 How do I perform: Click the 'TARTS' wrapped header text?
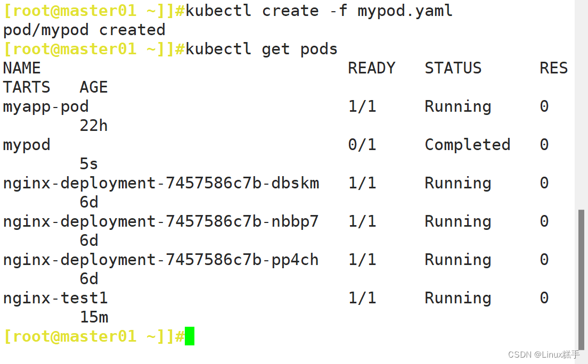click(x=27, y=87)
